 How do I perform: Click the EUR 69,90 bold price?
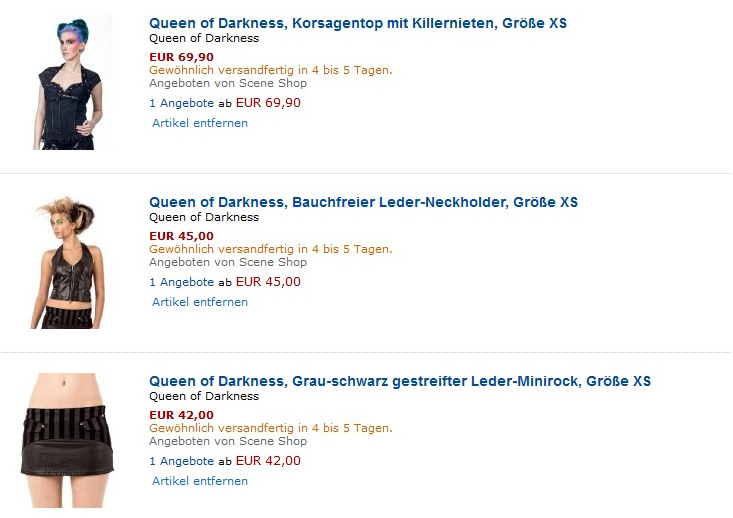pyautogui.click(x=181, y=57)
